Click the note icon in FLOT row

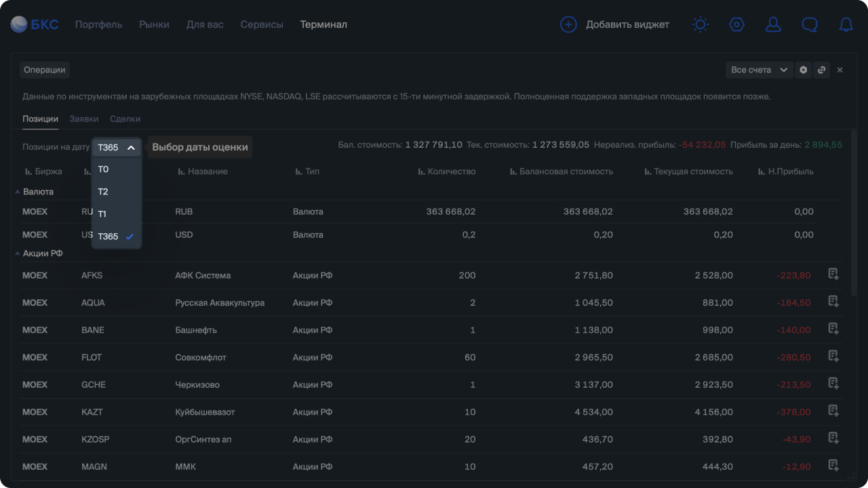[833, 356]
